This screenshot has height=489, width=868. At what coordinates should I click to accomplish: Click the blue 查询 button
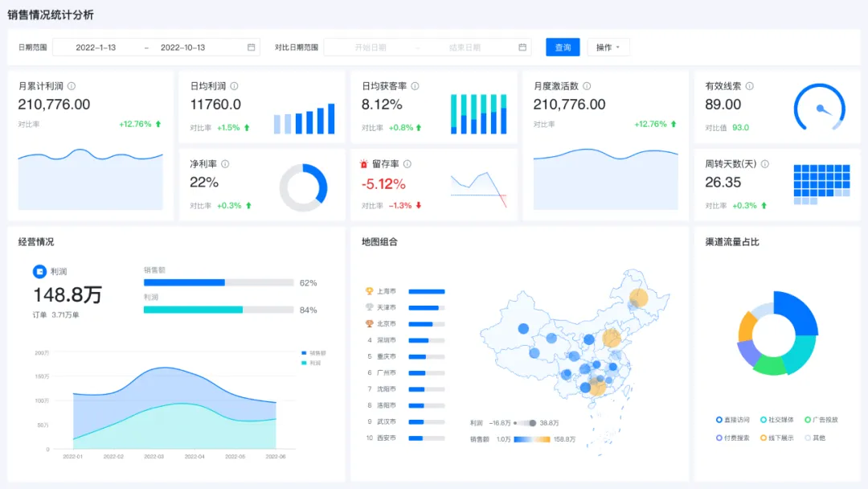[x=563, y=47]
